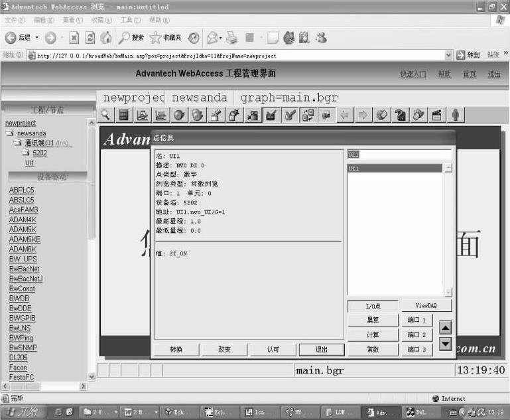510x420 pixels.
Task: Collapse the 5202 device folder
Action: (x=26, y=153)
